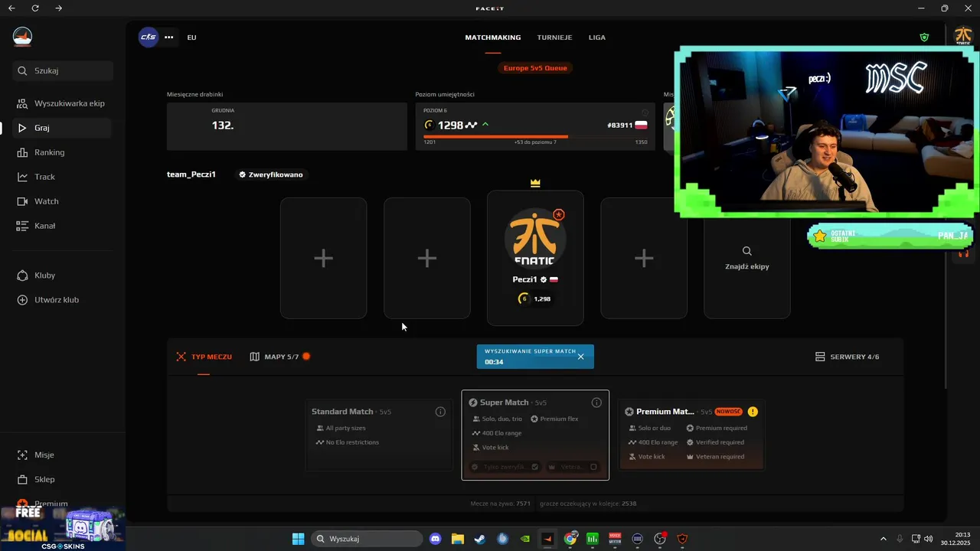Open Kluby in the sidebar
The width and height of the screenshot is (980, 551).
(61, 275)
